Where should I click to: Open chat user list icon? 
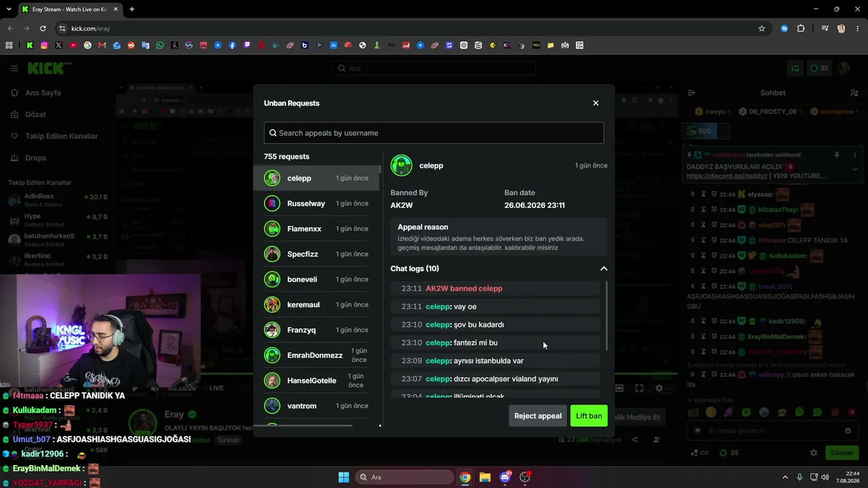pyautogui.click(x=854, y=93)
